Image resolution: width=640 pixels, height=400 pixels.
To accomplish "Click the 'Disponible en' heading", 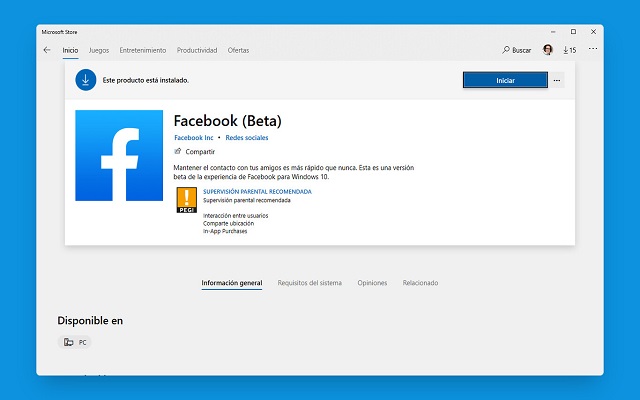I will click(x=90, y=320).
